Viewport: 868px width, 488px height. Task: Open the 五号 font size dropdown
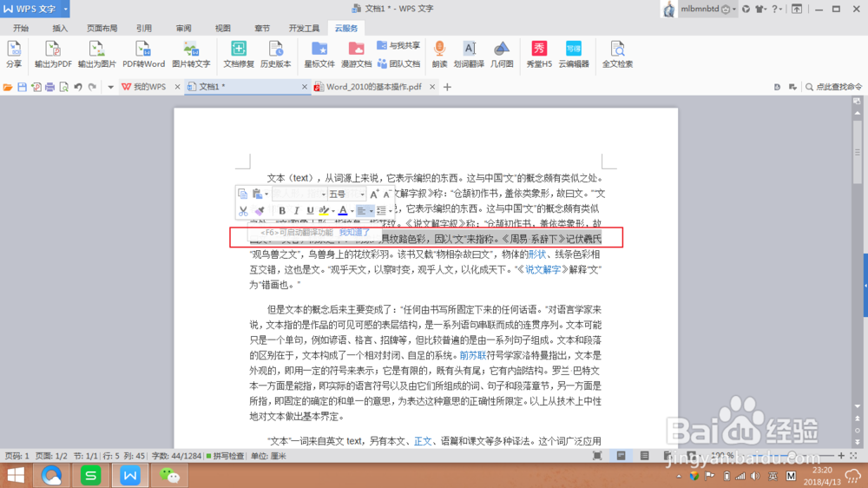click(362, 195)
